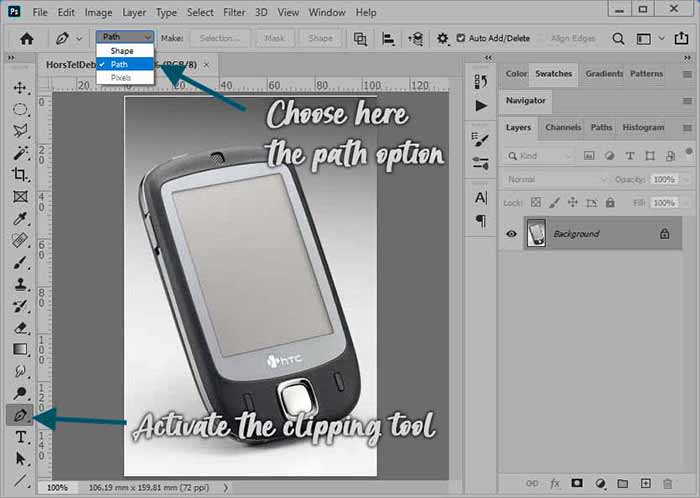Screen dimensions: 700x498
Task: Open the Pen tool preset picker arrow
Action: [x=79, y=39]
